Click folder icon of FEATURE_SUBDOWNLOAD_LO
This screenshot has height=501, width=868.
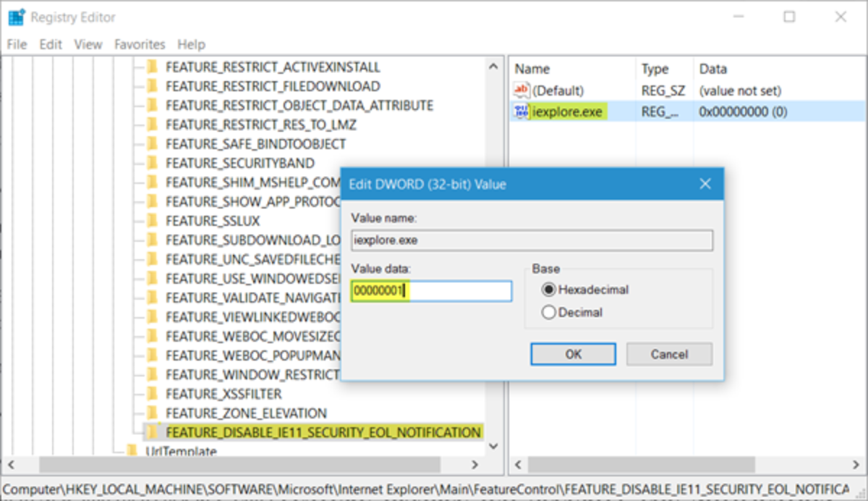152,240
